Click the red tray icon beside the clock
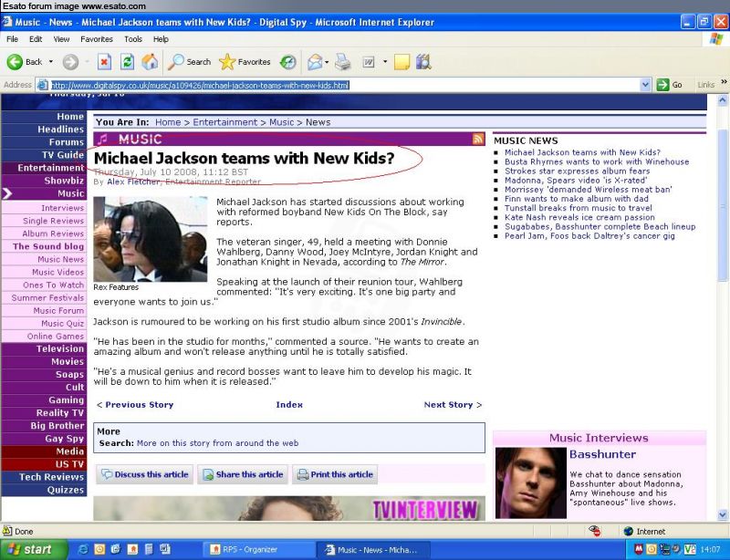730x560 pixels. [639, 550]
